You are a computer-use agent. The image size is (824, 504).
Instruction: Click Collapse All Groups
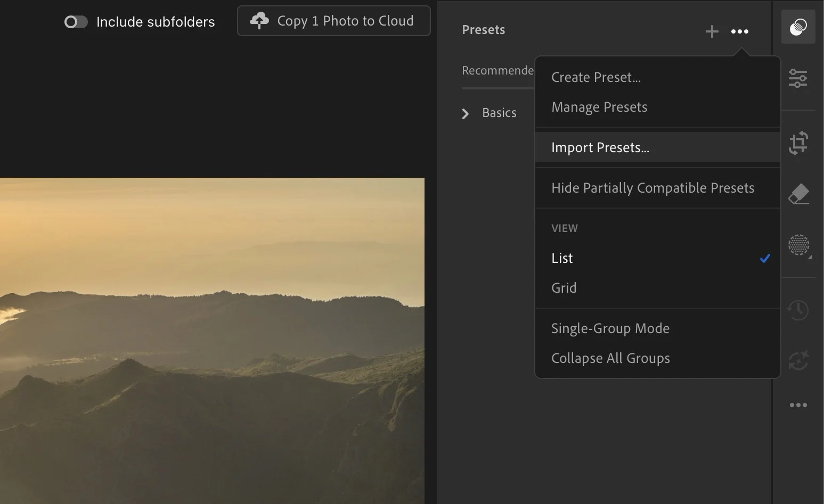click(x=610, y=358)
